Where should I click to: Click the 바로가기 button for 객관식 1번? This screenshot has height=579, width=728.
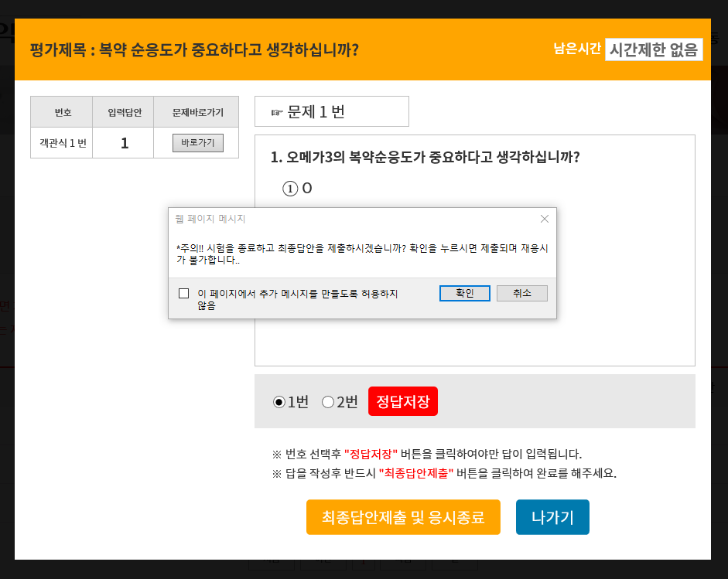click(198, 143)
